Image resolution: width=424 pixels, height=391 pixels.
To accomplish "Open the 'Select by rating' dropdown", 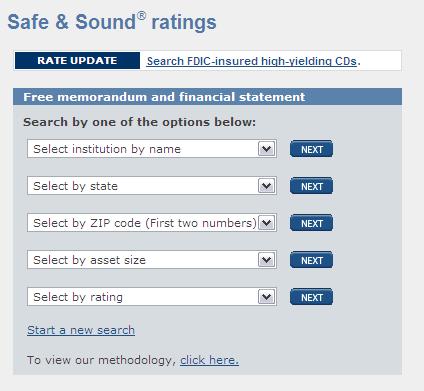I will (x=152, y=297).
